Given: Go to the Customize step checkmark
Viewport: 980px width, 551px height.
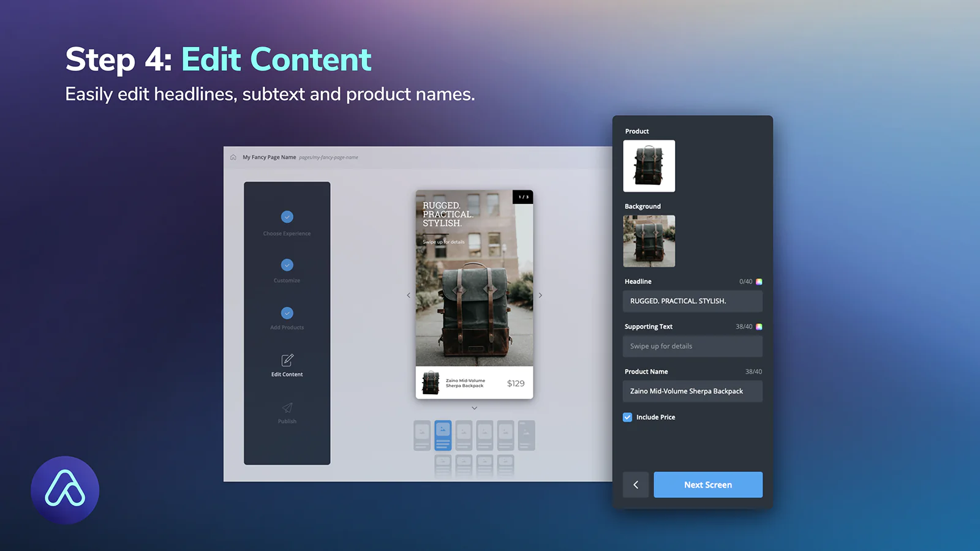Looking at the screenshot, I should 287,265.
